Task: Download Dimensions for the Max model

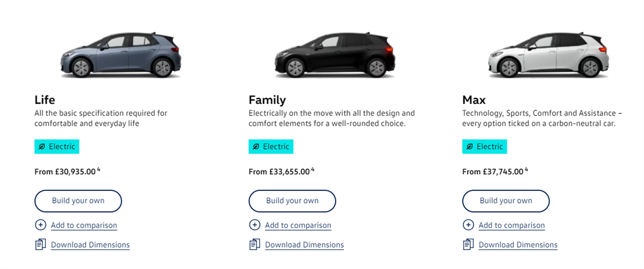Action: [518, 245]
